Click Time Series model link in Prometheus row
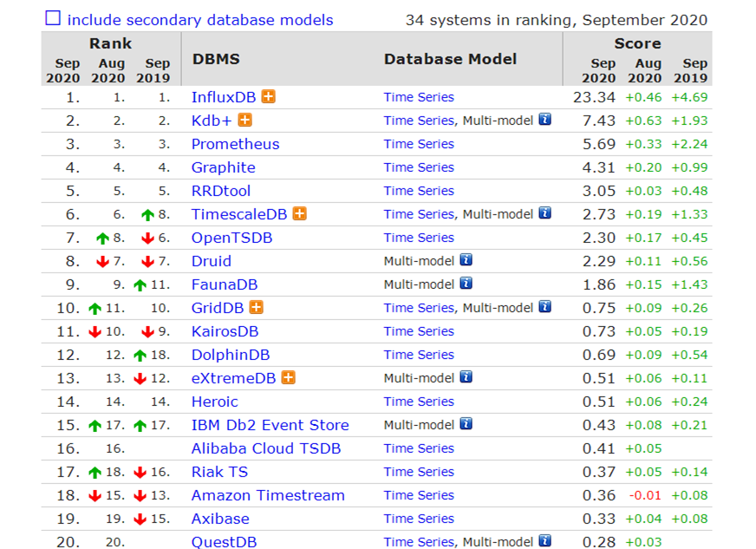The height and width of the screenshot is (549, 756). point(419,144)
